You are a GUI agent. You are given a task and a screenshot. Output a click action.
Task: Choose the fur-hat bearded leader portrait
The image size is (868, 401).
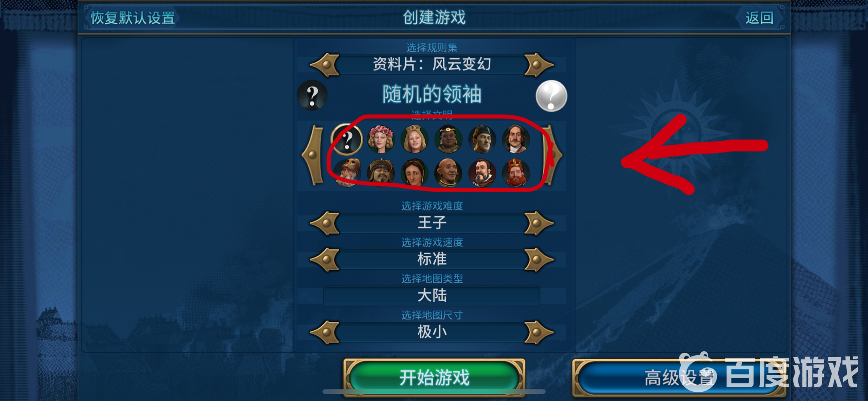pyautogui.click(x=381, y=173)
